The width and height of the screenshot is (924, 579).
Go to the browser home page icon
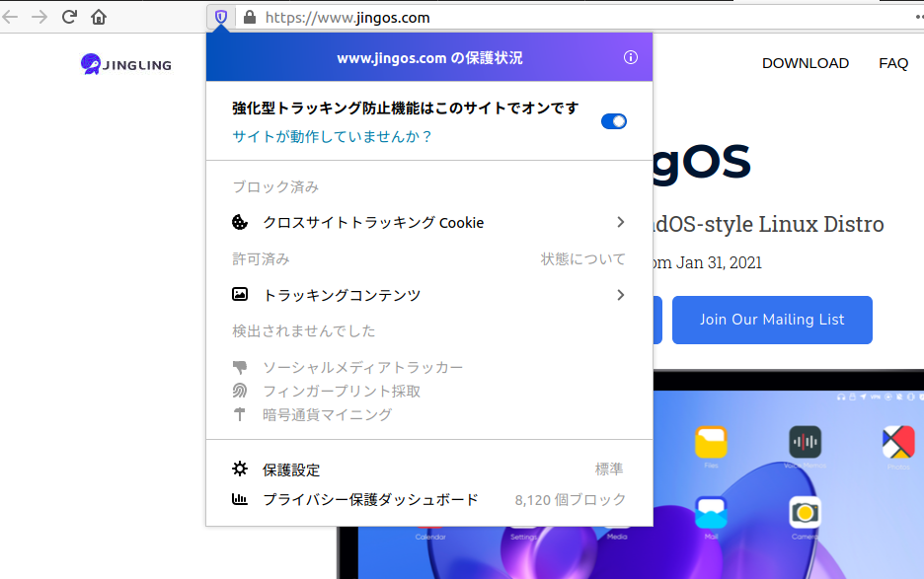pos(99,17)
